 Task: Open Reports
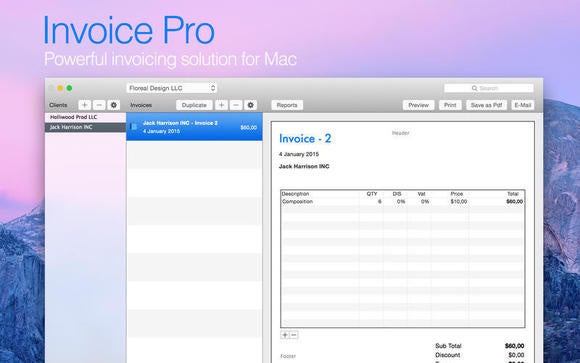pos(287,105)
